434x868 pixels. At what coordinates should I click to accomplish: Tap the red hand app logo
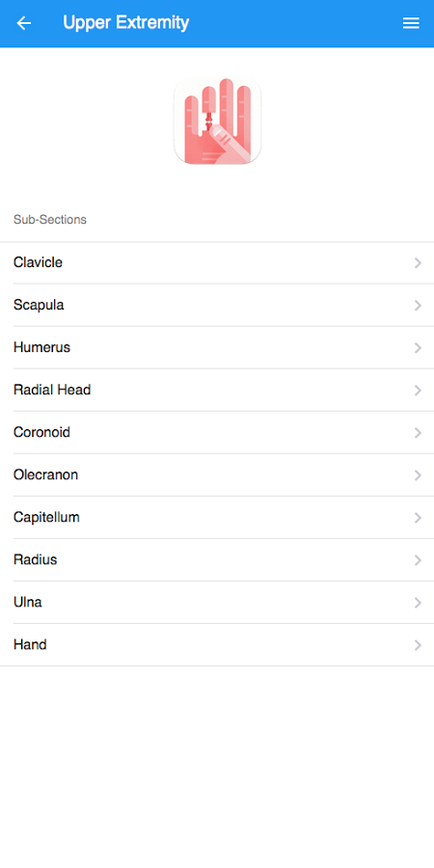(x=218, y=121)
